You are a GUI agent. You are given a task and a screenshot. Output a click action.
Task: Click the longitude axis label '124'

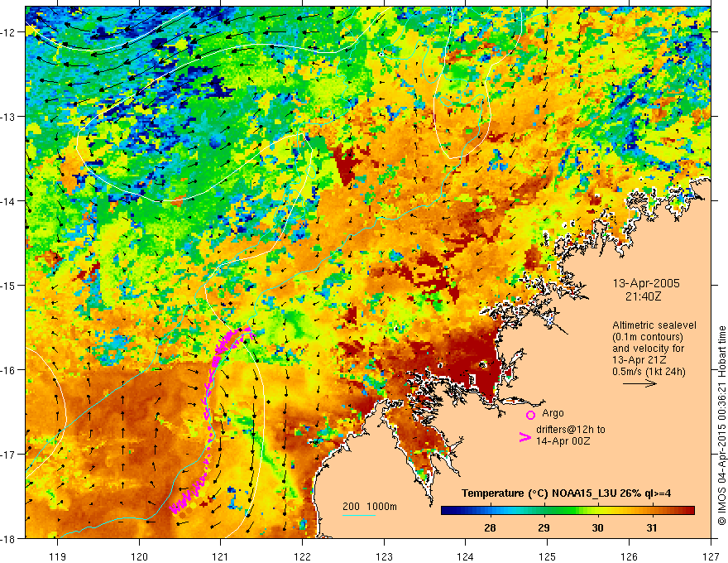click(x=466, y=556)
